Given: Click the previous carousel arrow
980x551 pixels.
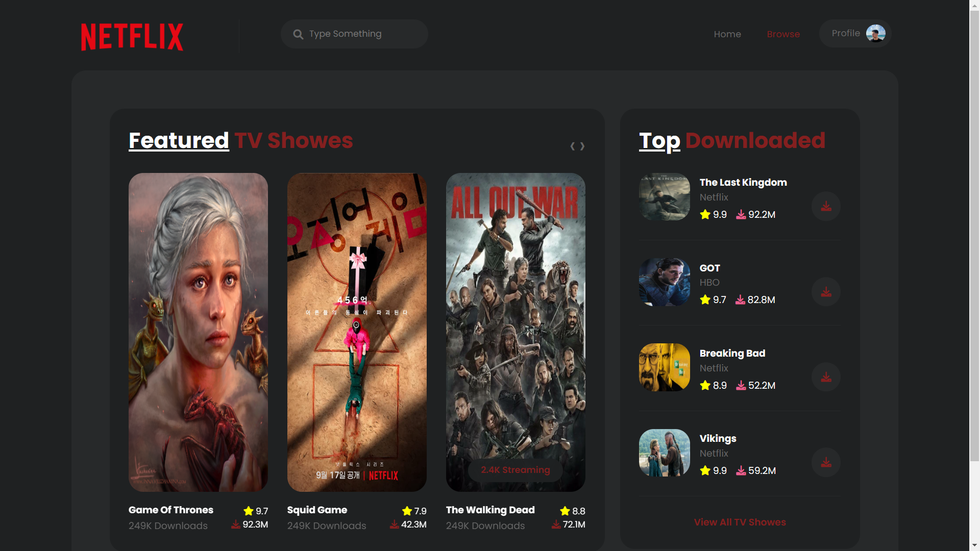Looking at the screenshot, I should point(572,146).
